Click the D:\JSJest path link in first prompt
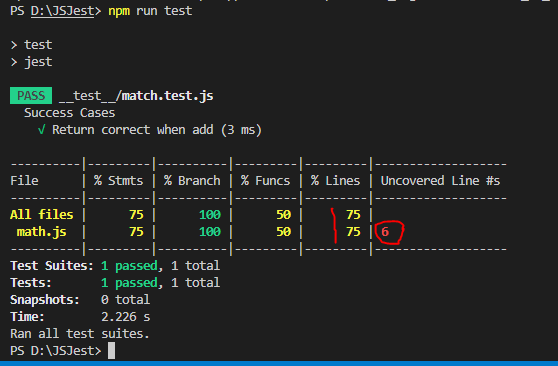 tap(62, 11)
